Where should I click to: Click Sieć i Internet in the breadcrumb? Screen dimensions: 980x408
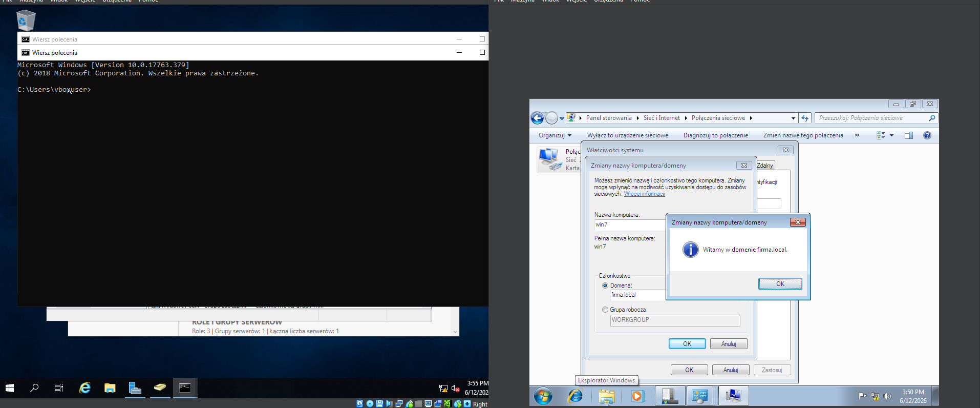(662, 118)
